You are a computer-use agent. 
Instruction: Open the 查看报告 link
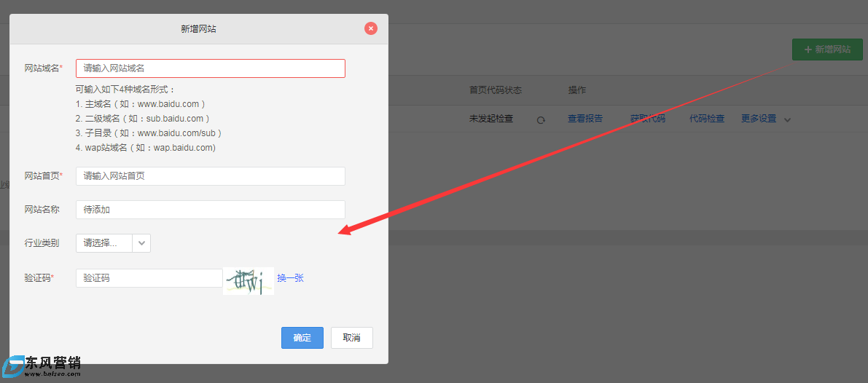(585, 119)
